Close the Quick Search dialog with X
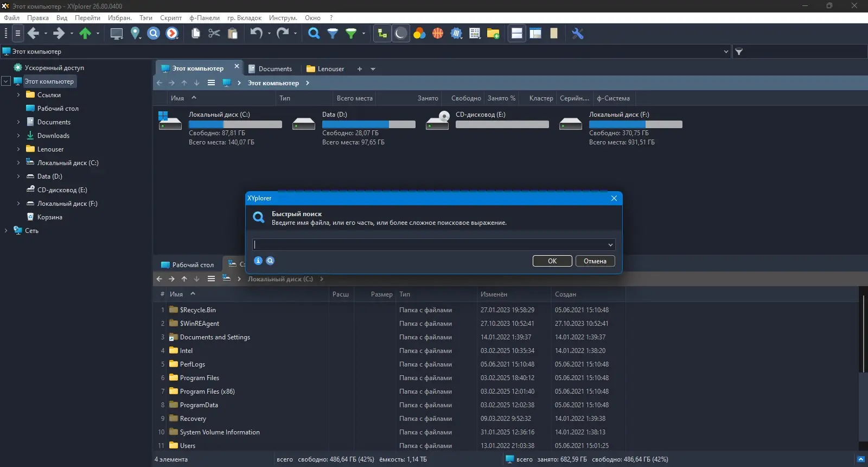 pyautogui.click(x=614, y=198)
